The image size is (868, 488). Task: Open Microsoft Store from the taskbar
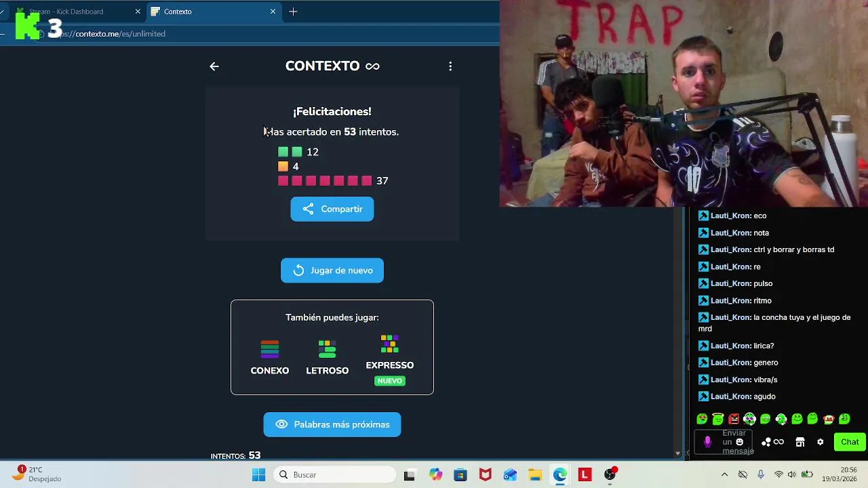coord(460,475)
